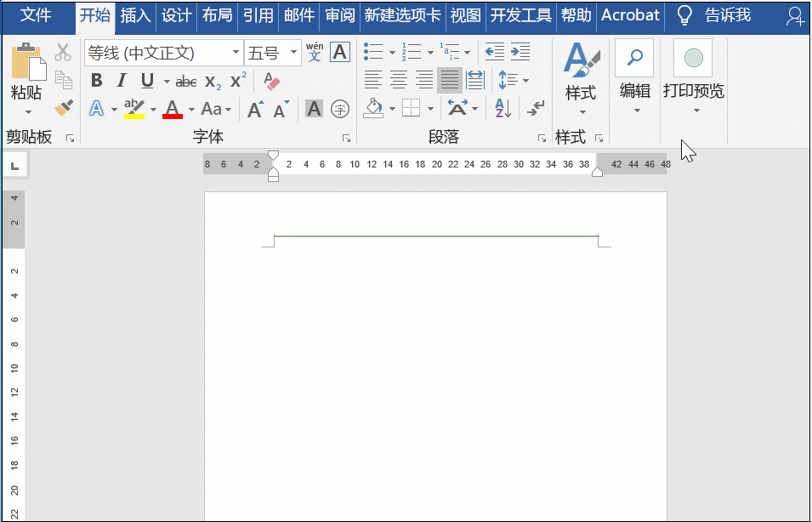Switch to the 布局 Layout tab
Viewport: 812px width, 522px height.
point(218,15)
